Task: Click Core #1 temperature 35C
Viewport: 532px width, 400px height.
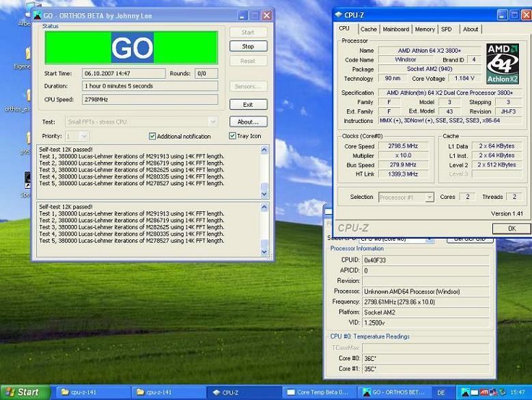Action: point(425,369)
